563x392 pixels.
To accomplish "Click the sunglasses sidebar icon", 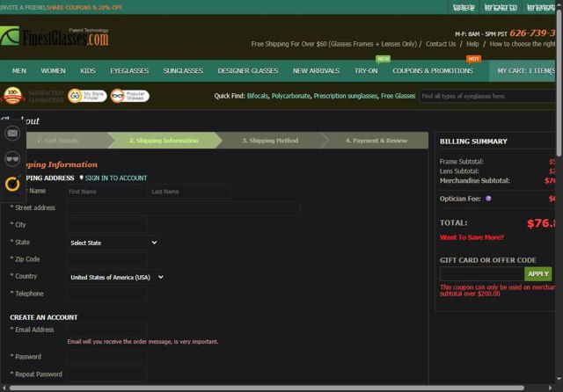I will (x=12, y=159).
